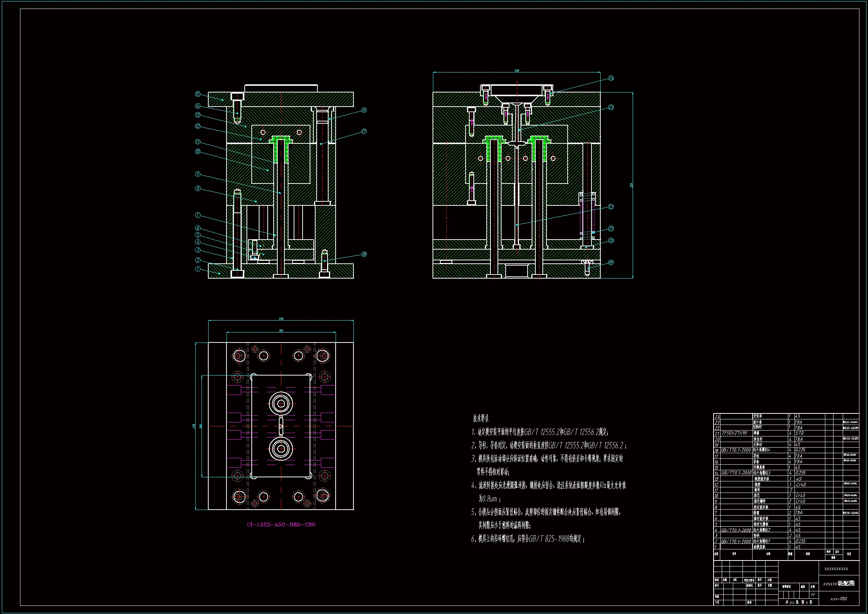This screenshot has height=614, width=868.
Task: Click the 230 width dimension text
Action: (x=517, y=70)
